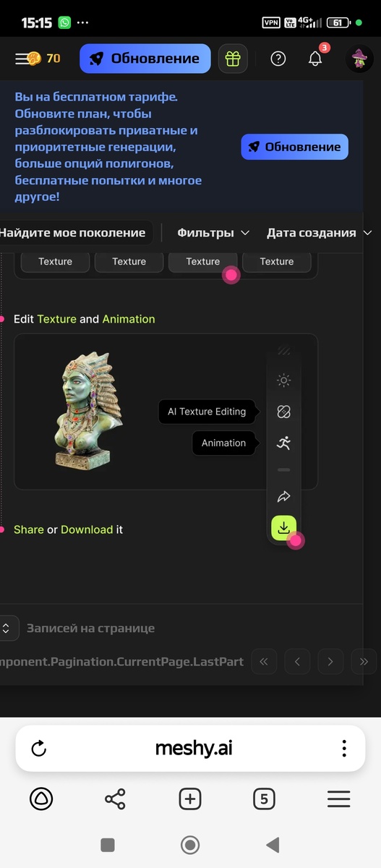The height and width of the screenshot is (868, 381).
Task: Open the help question mark icon
Action: [x=278, y=59]
